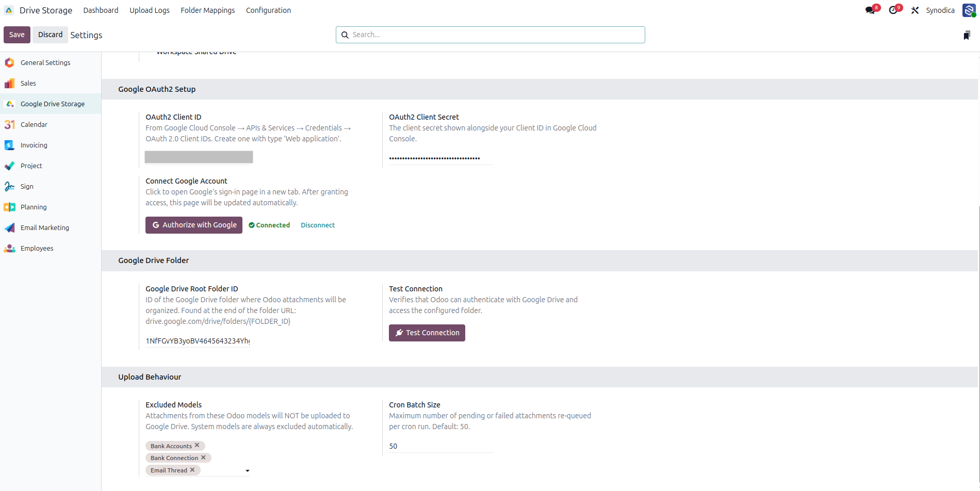
Task: Click the Google OAuth2 Setup heading
Action: [157, 89]
